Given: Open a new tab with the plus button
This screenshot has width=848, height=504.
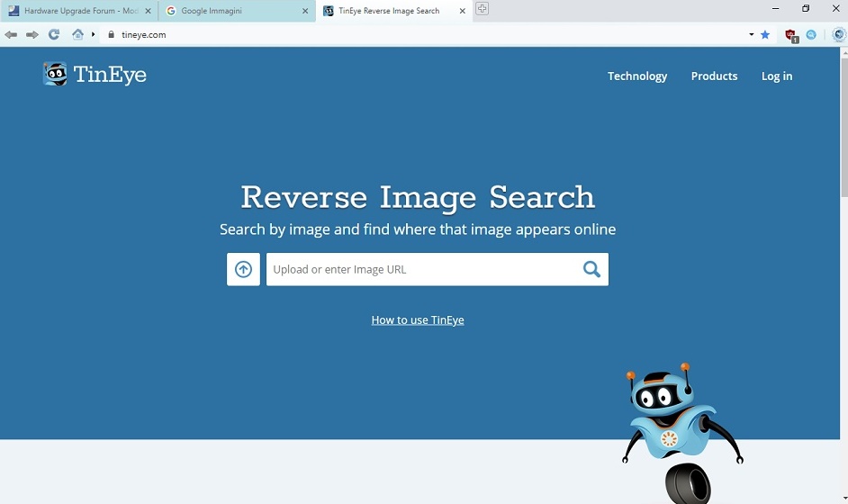Looking at the screenshot, I should click(482, 9).
